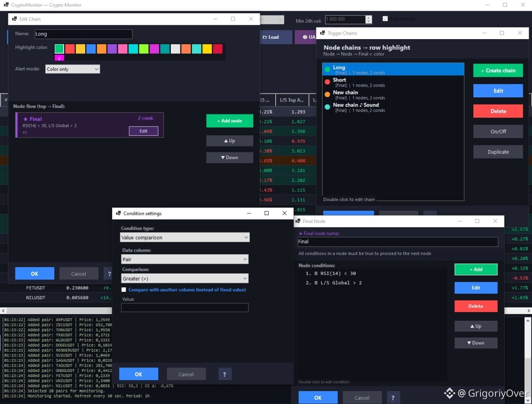Click the CryptoMonitor main window title icon

pos(6,5)
